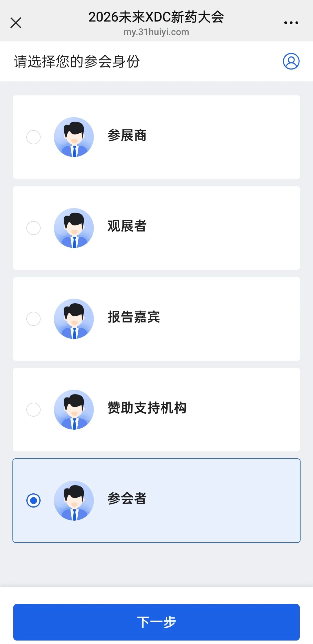The image size is (313, 644).
Task: Choose the 参展商 label text
Action: [x=127, y=135]
